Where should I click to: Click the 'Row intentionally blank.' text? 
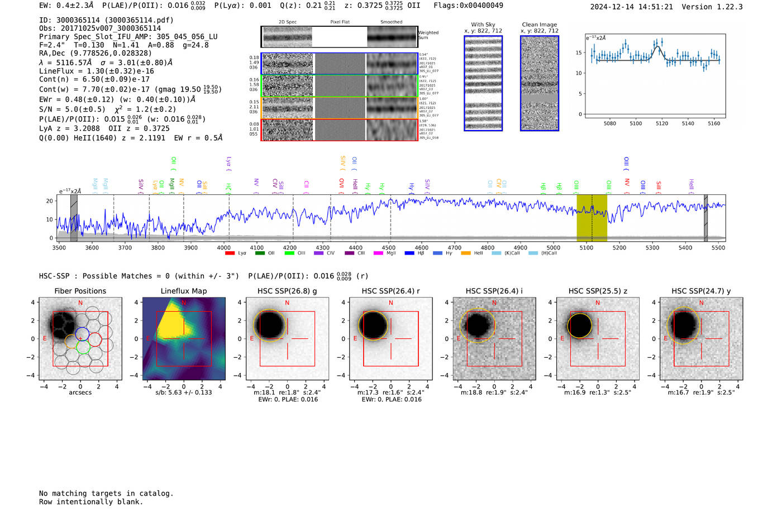click(x=91, y=502)
